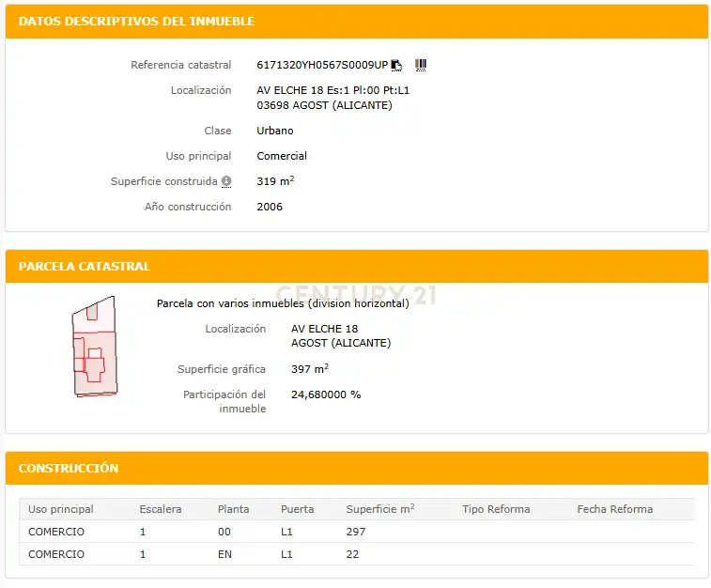Select the construction year 2006
711x588 pixels.
pos(270,207)
